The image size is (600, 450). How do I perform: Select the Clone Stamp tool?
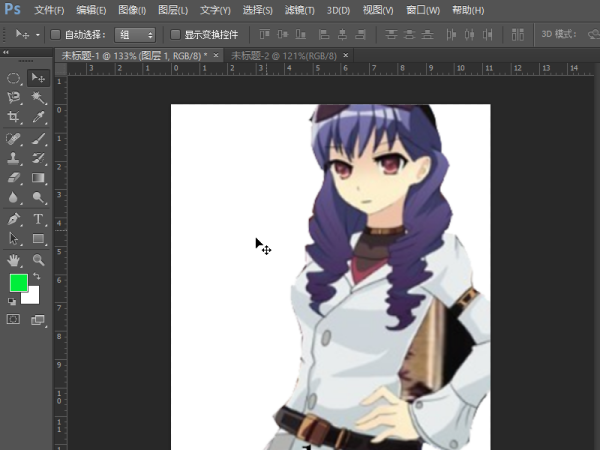(x=14, y=158)
